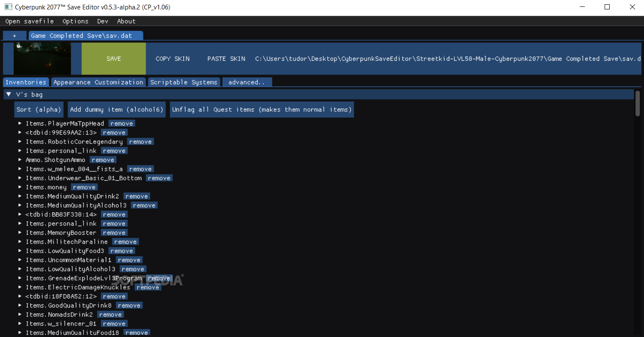Open the Options menu
644x337 pixels.
[75, 21]
